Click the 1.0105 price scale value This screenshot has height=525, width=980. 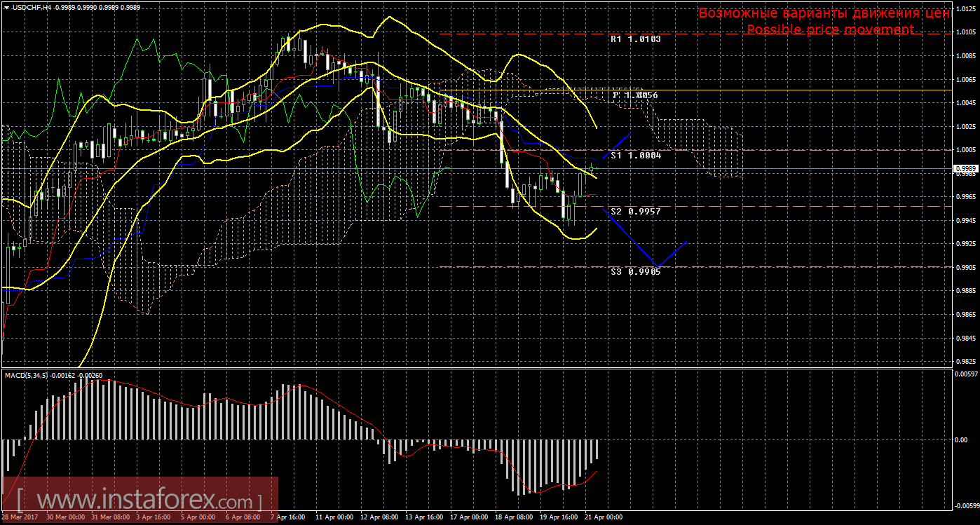965,32
